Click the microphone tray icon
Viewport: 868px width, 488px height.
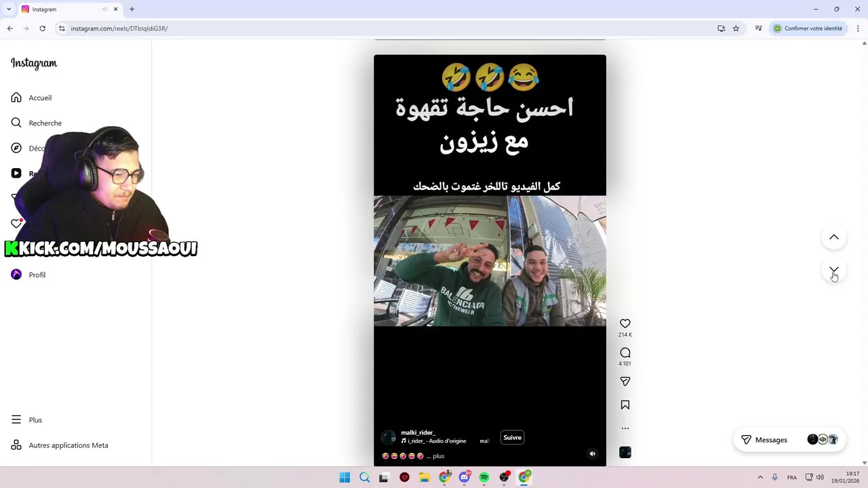[774, 477]
